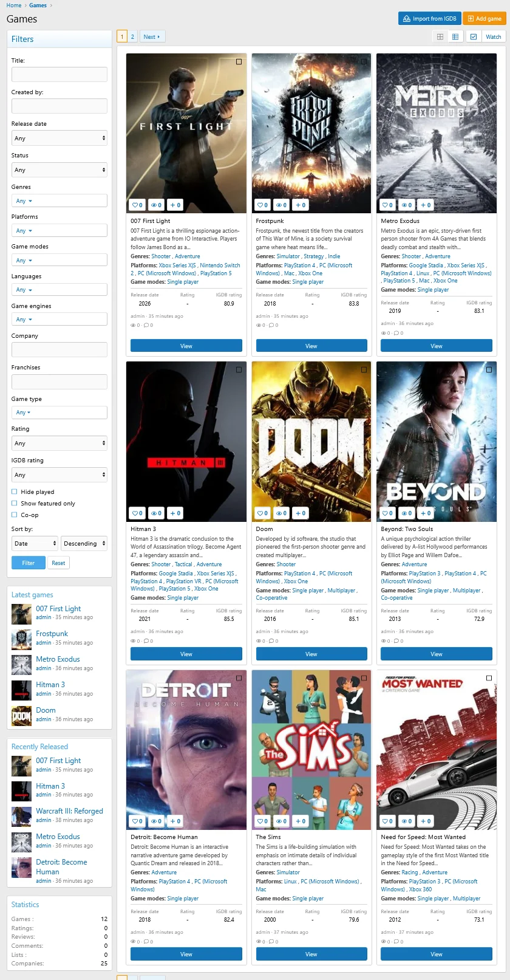Select the Beyond: Two Souls card checkbox
Image resolution: width=510 pixels, height=980 pixels.
(489, 369)
